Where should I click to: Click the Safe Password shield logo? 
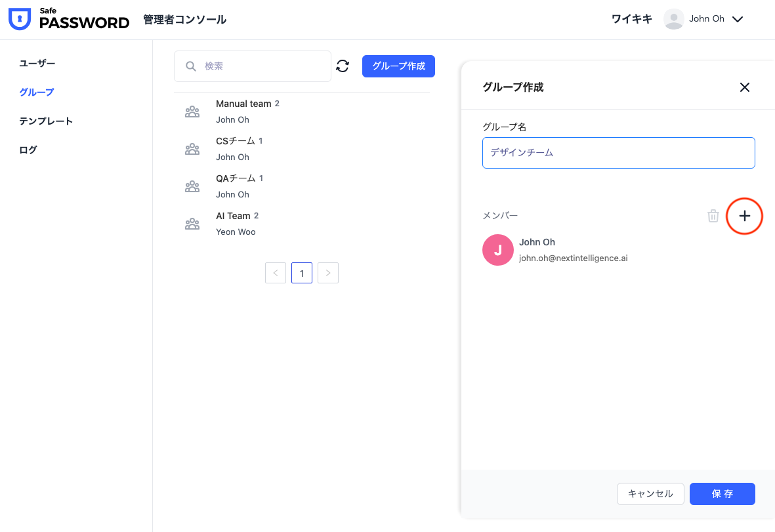point(20,19)
